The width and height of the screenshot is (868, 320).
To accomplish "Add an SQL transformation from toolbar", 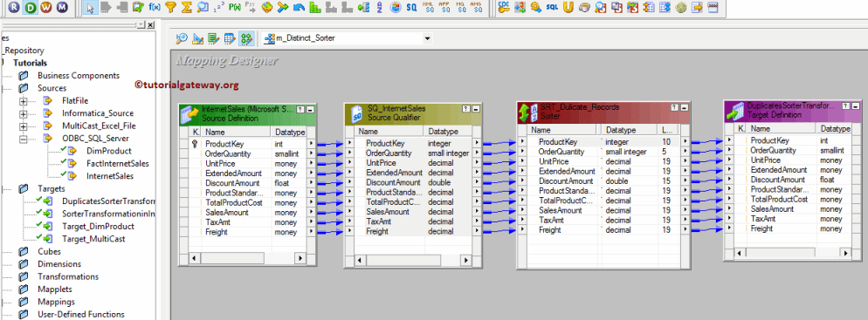I will click(551, 8).
